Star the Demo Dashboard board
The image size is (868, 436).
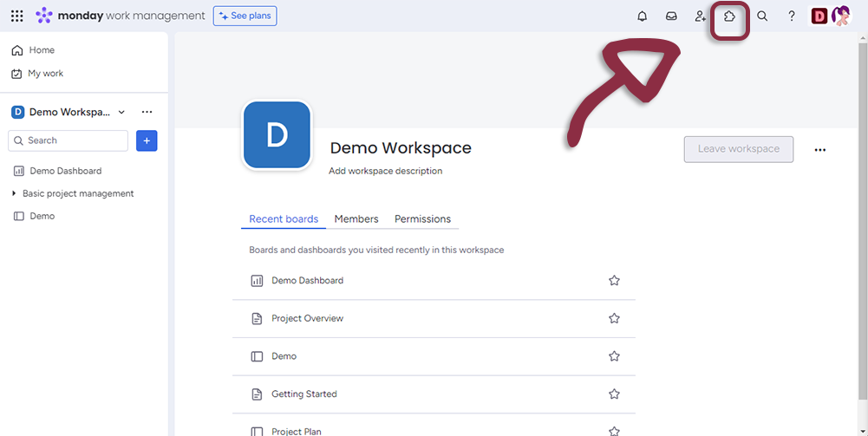pos(614,281)
